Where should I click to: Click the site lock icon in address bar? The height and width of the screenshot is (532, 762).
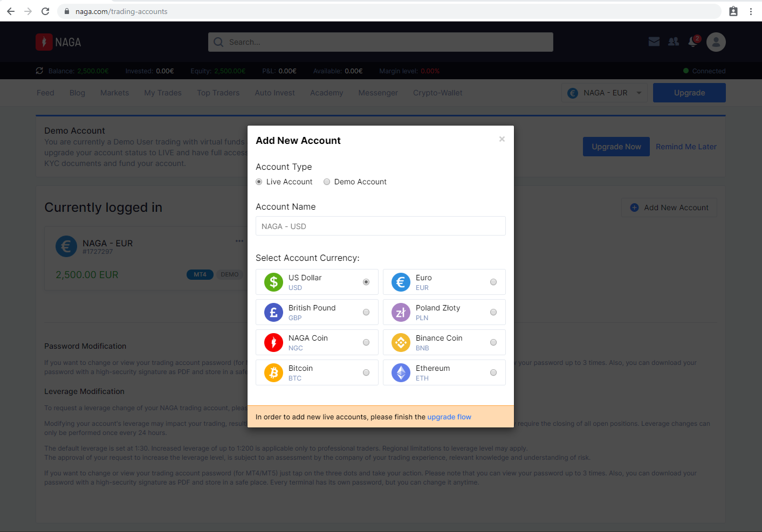tap(67, 11)
